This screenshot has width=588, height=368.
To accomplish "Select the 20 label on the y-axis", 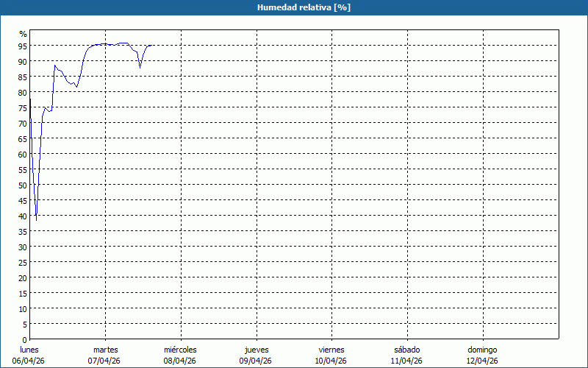I will [23, 277].
